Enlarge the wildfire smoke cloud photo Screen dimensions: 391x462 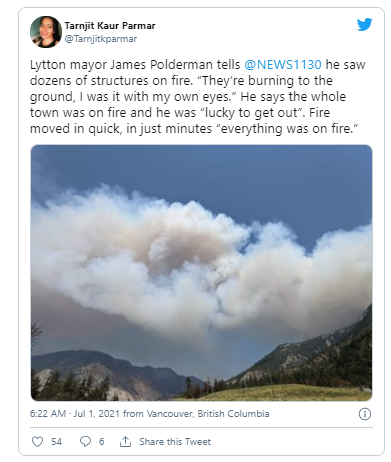point(201,273)
